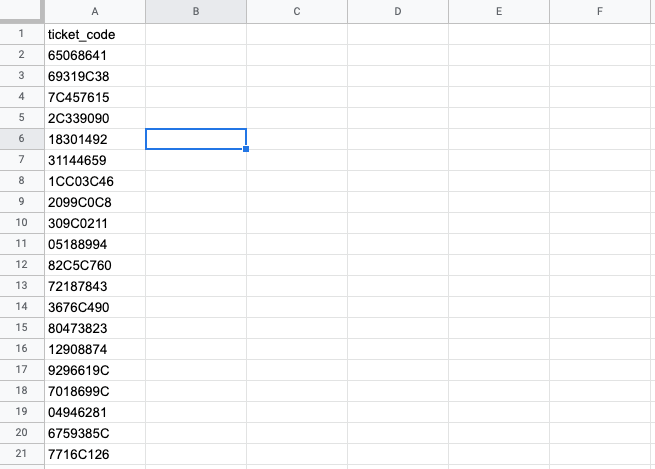Select the column D header
Viewport: 655px width, 469px height.
pos(398,11)
